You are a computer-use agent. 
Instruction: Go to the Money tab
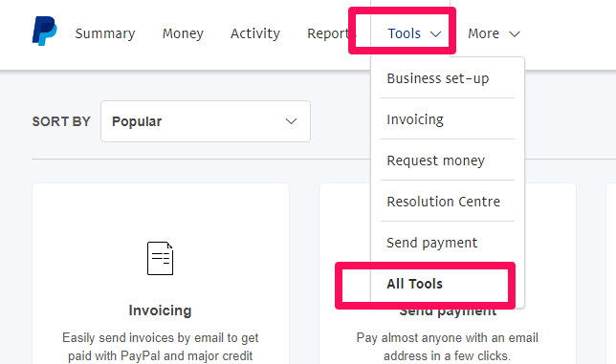pyautogui.click(x=183, y=33)
